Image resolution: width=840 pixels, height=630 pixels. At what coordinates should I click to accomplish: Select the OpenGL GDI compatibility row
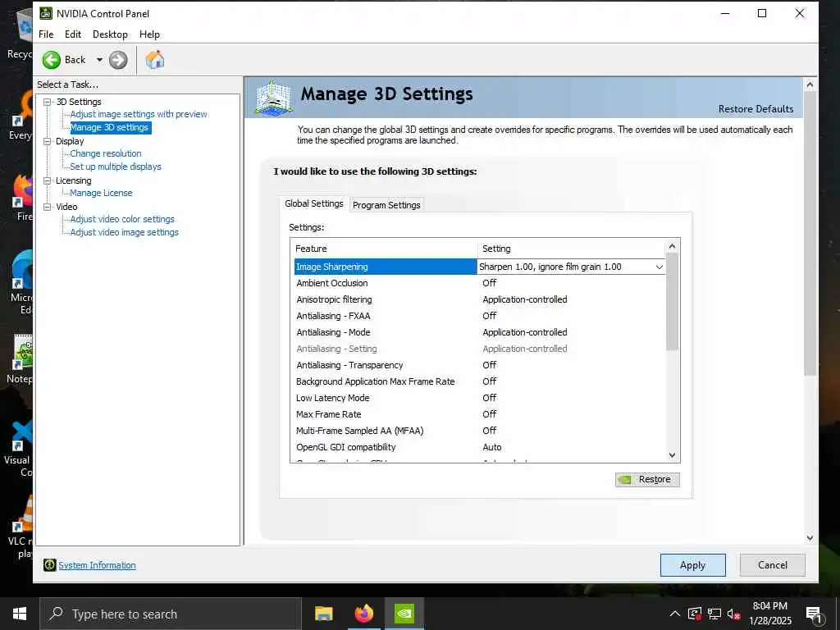pyautogui.click(x=479, y=447)
